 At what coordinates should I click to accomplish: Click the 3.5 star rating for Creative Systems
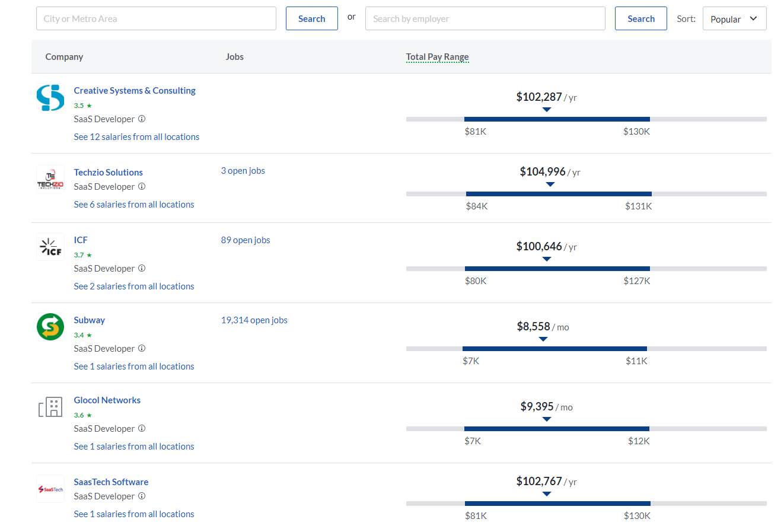(x=83, y=106)
